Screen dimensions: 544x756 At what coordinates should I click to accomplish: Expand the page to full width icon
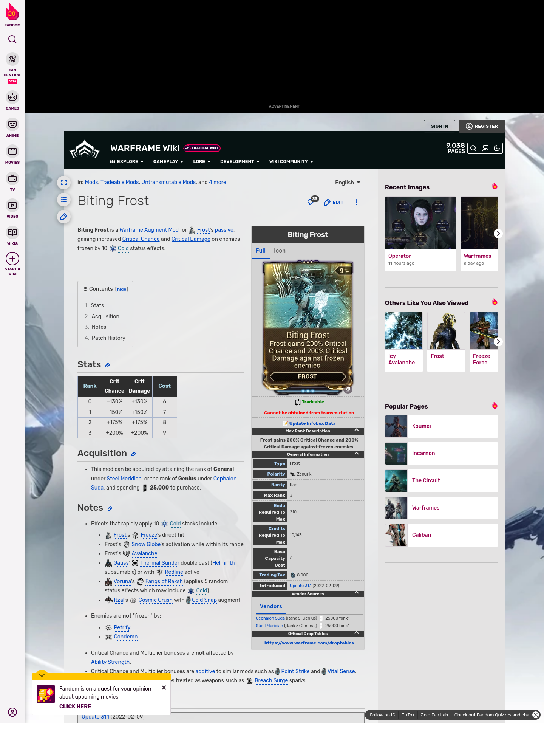(x=64, y=183)
